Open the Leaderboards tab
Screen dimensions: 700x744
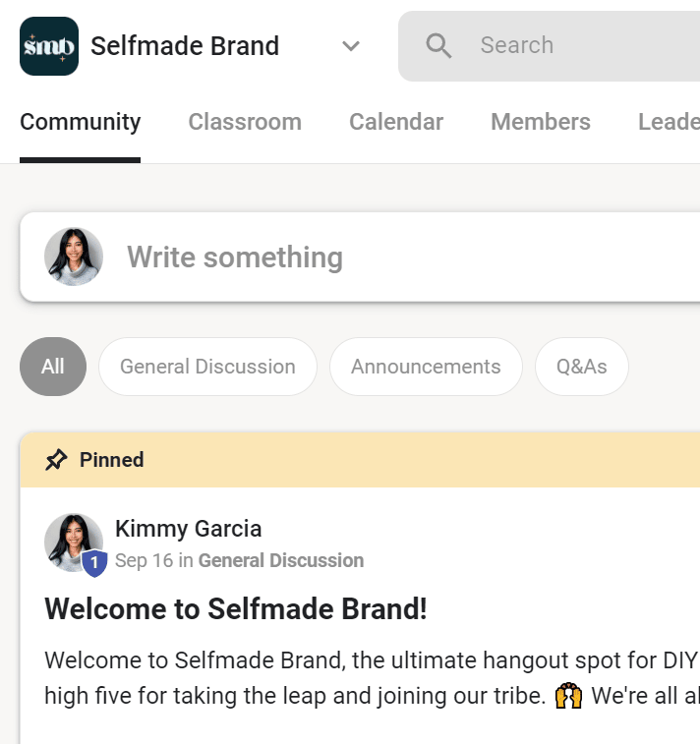tap(669, 122)
